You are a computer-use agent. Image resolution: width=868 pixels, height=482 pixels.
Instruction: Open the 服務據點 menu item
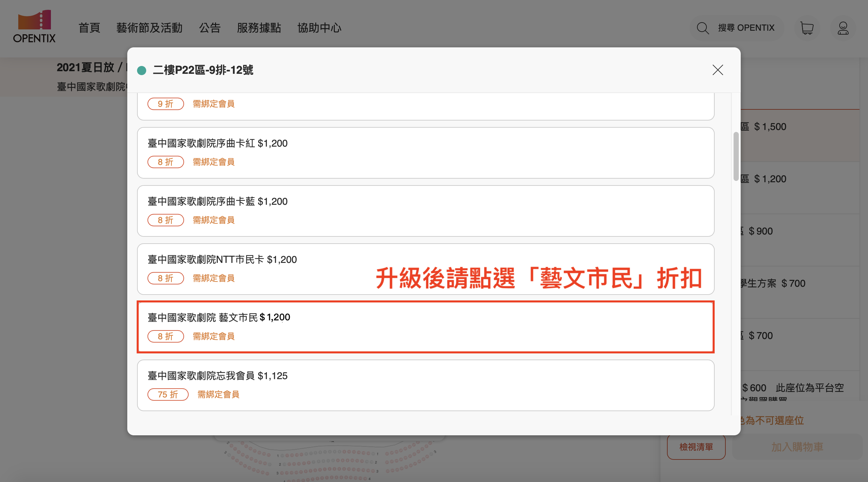259,28
